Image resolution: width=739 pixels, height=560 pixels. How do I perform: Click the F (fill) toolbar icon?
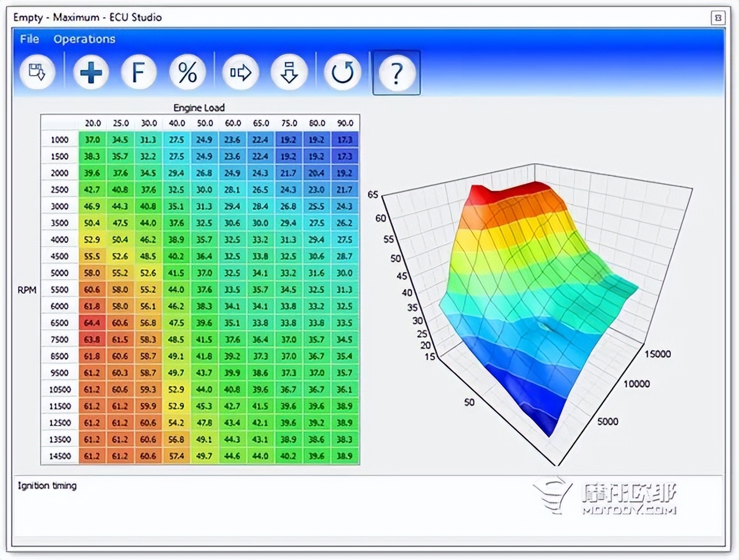[139, 73]
